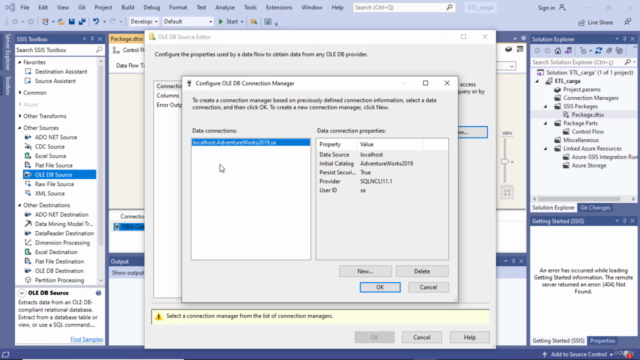Image resolution: width=640 pixels, height=360 pixels.
Task: Expand the Common toolbox group
Action: (x=20, y=93)
